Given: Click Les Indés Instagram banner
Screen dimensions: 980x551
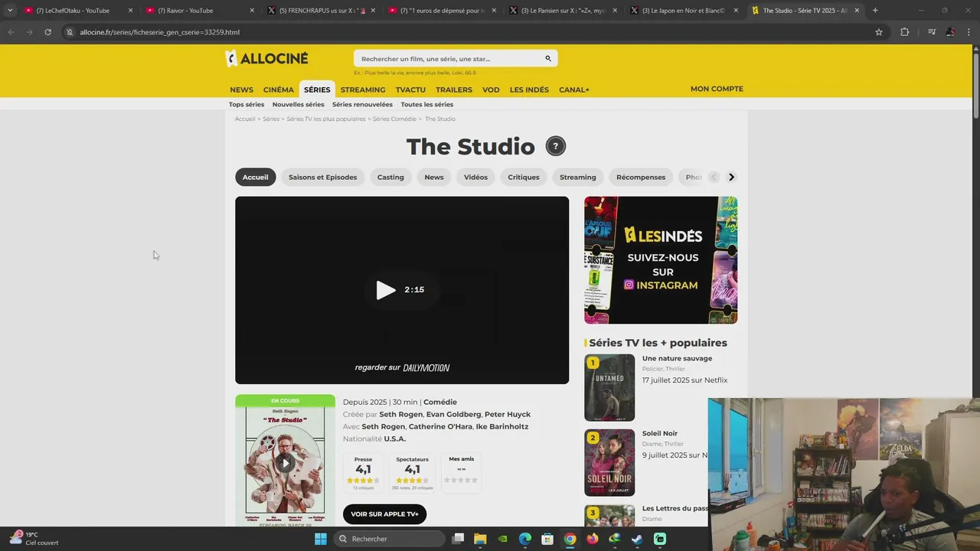Looking at the screenshot, I should point(661,260).
